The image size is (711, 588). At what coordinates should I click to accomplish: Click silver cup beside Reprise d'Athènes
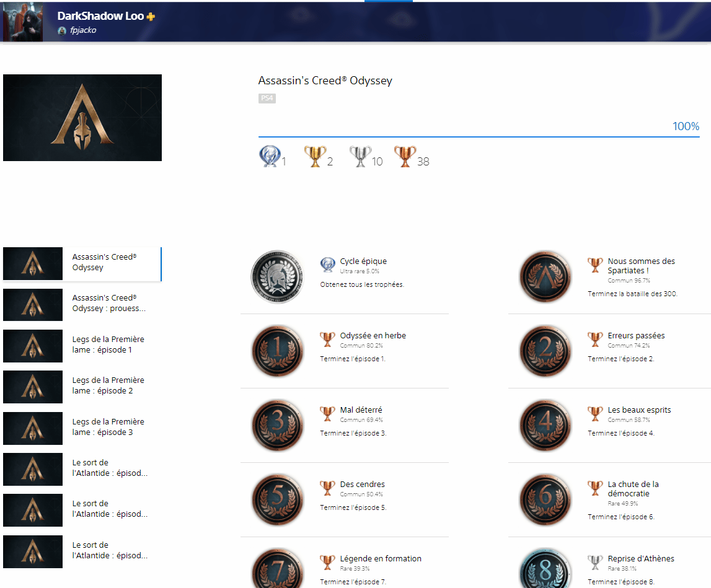(595, 562)
